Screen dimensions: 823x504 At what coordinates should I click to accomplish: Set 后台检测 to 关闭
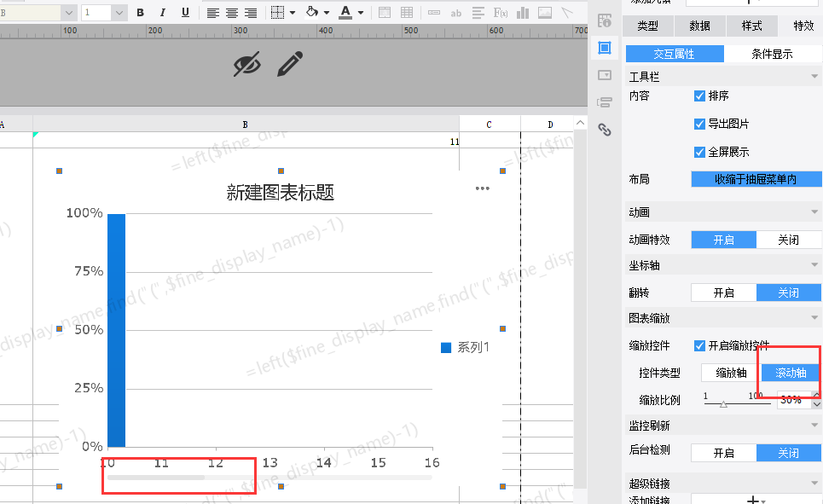coord(788,453)
